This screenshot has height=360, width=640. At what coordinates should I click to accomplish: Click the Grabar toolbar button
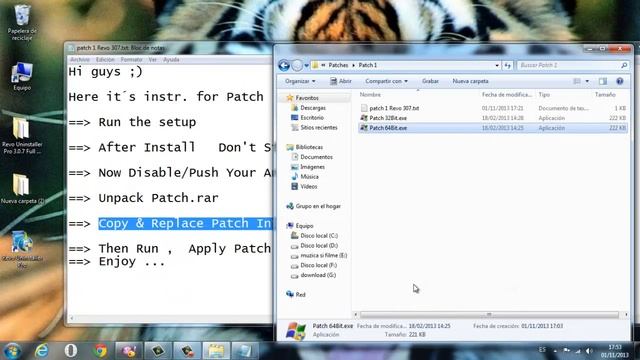coord(430,81)
